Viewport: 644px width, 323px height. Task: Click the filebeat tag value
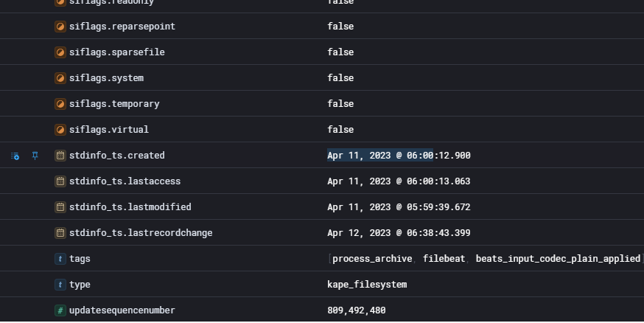(x=444, y=259)
